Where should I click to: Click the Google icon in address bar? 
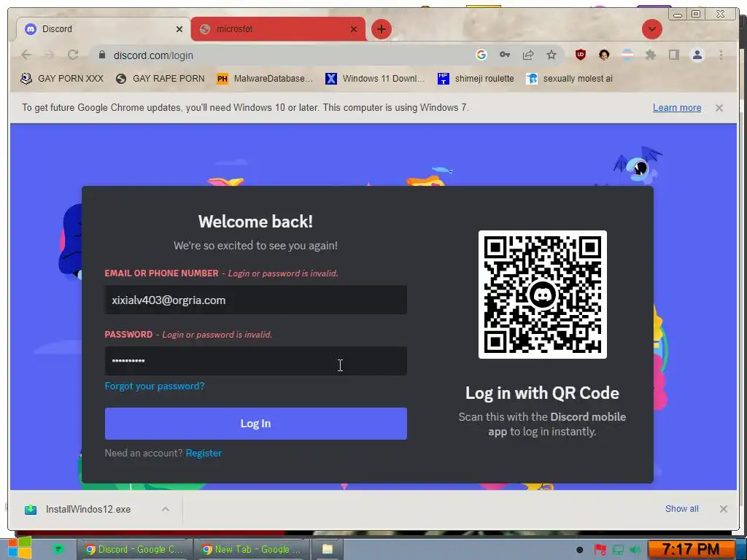pyautogui.click(x=481, y=55)
